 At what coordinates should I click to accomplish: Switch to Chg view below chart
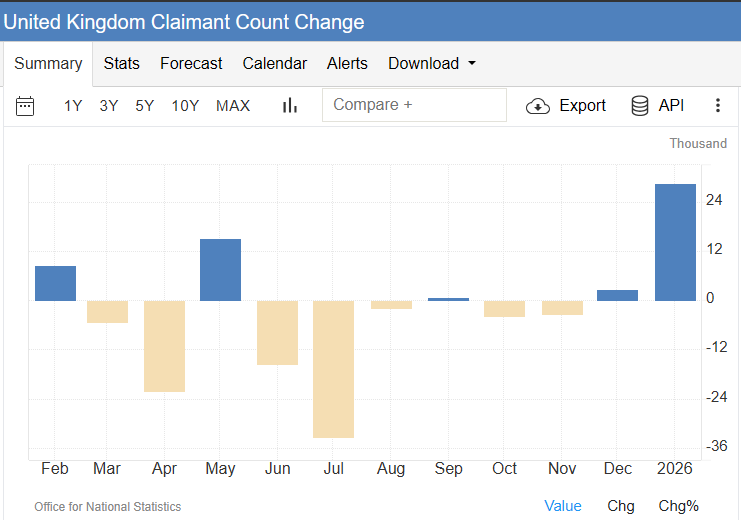click(x=621, y=506)
